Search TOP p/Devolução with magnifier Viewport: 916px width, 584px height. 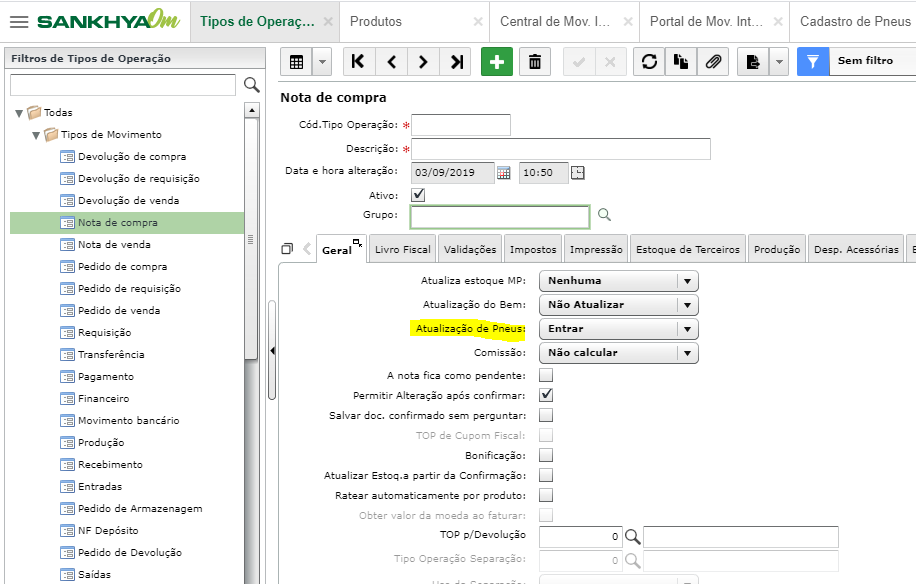point(632,536)
